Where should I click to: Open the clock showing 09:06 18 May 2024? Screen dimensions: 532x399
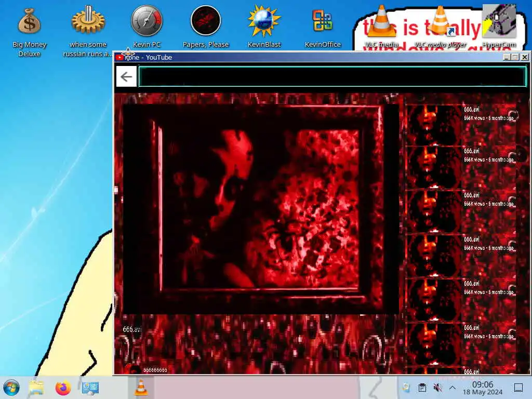coord(483,388)
